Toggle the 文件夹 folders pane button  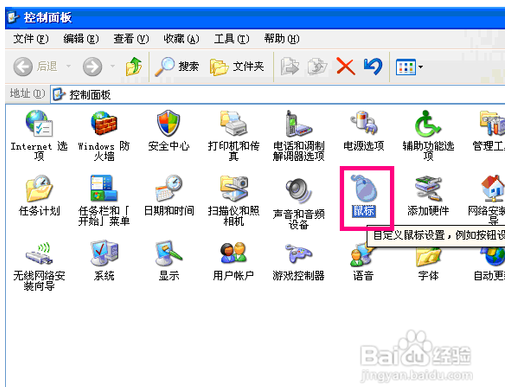(x=237, y=67)
